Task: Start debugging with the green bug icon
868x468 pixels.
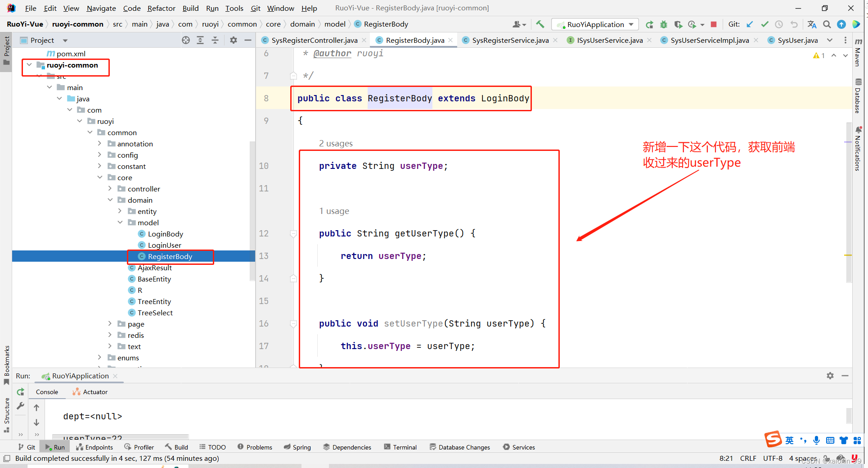Action: [x=664, y=24]
